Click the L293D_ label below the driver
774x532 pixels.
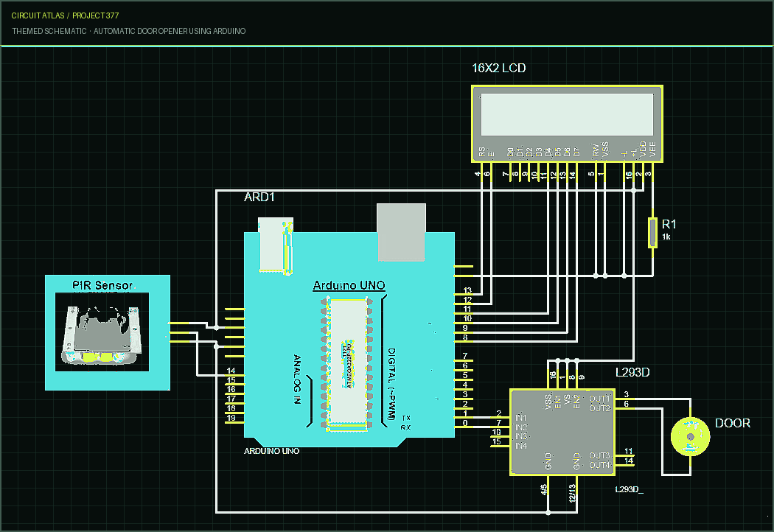[629, 489]
